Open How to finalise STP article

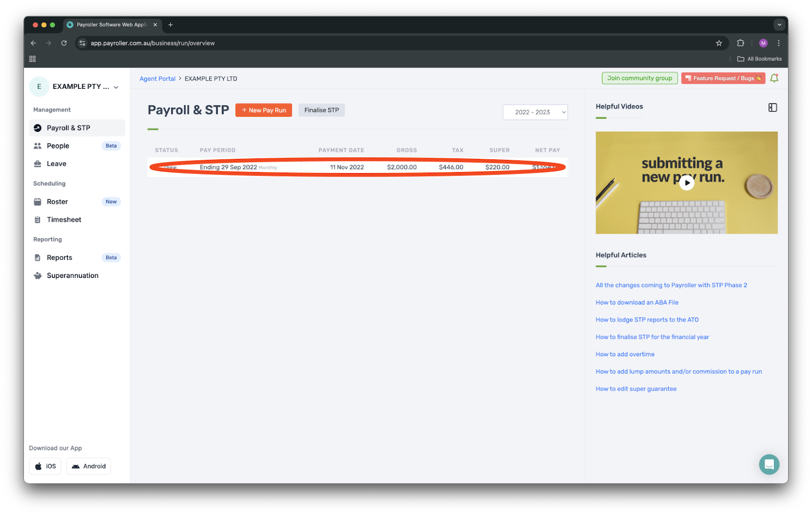point(652,337)
